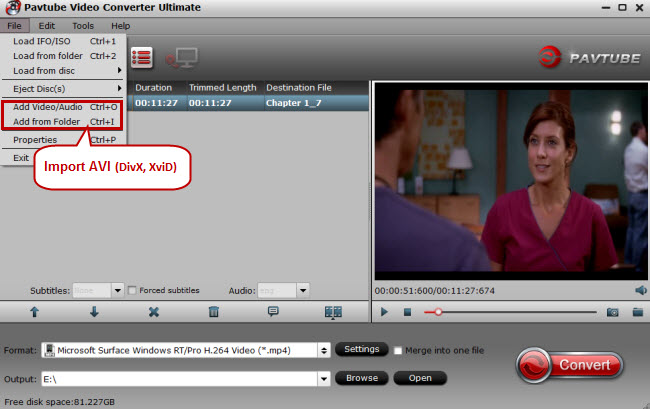
Task: Open the task list view icon
Action: [x=142, y=58]
